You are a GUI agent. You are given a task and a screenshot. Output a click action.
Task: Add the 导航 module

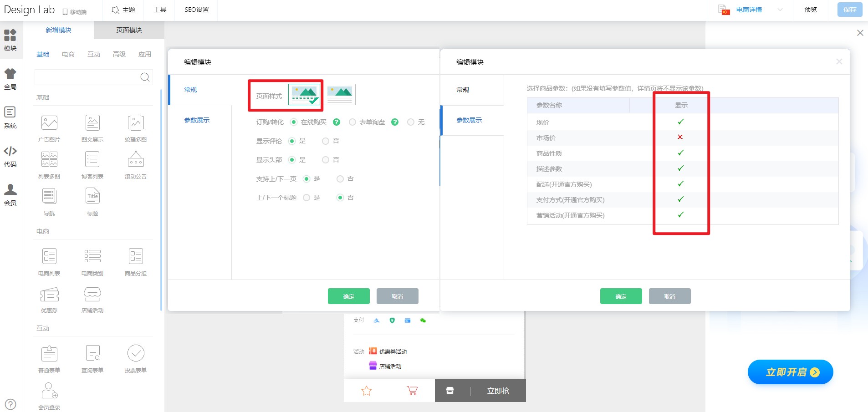pyautogui.click(x=49, y=202)
